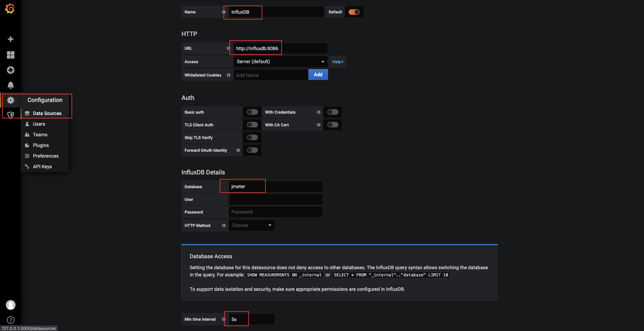Select Users in Configuration menu
Image resolution: width=644 pixels, height=331 pixels.
45,124
